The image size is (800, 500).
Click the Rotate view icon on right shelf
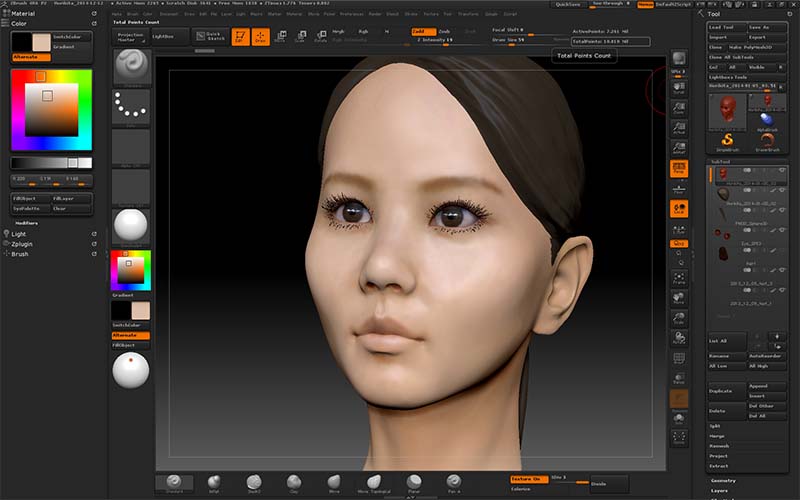click(x=679, y=338)
